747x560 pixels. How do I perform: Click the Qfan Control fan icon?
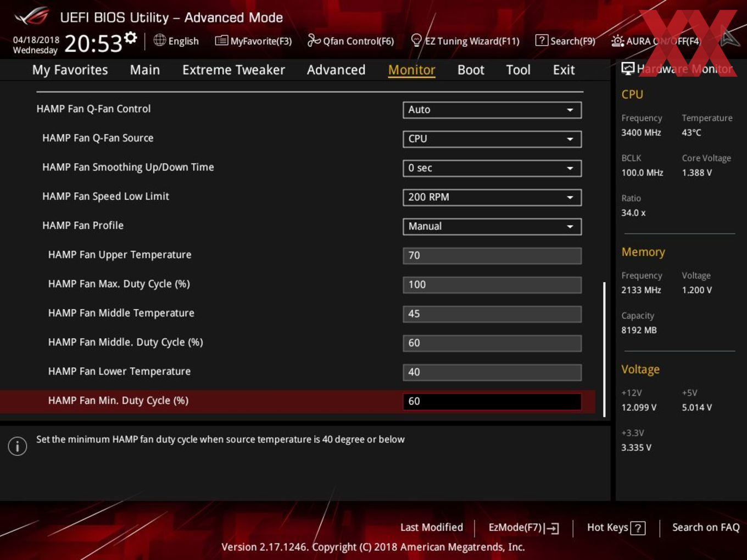coord(314,40)
